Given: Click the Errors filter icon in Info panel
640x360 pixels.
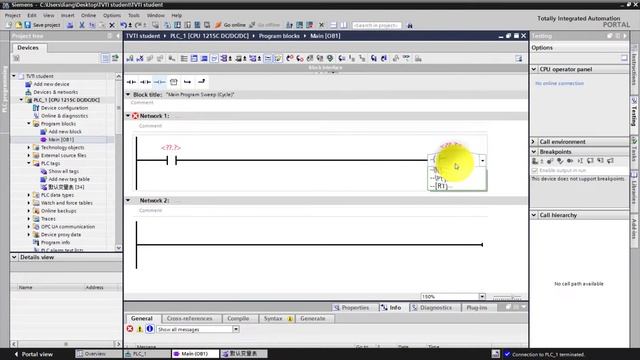Looking at the screenshot, I should coord(130,329).
